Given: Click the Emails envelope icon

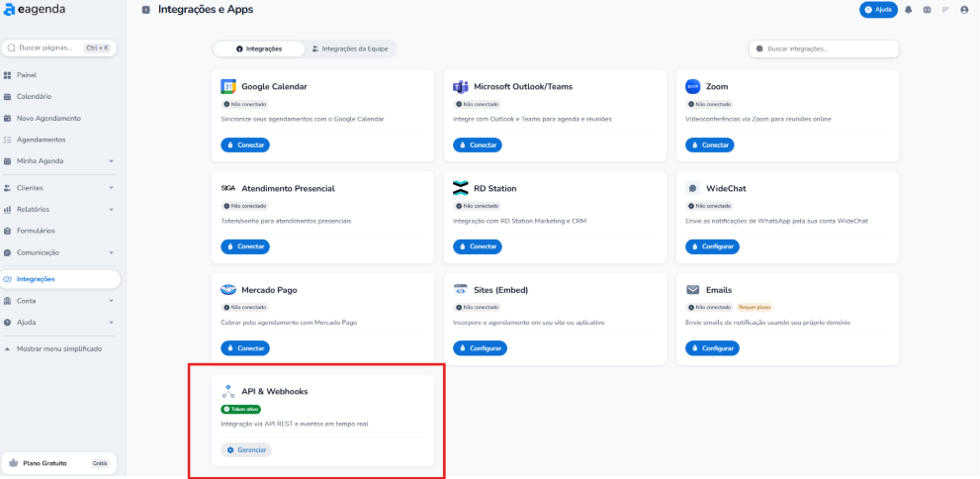Looking at the screenshot, I should click(x=693, y=290).
